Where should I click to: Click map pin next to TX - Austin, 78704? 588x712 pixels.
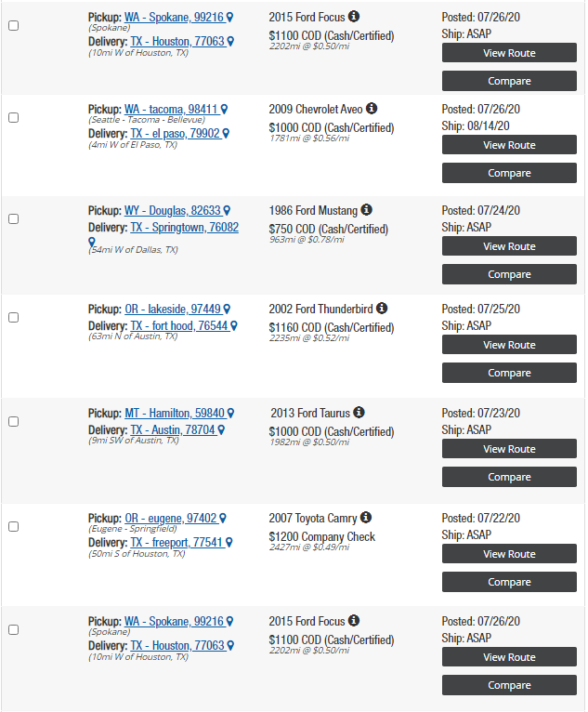pyautogui.click(x=221, y=430)
